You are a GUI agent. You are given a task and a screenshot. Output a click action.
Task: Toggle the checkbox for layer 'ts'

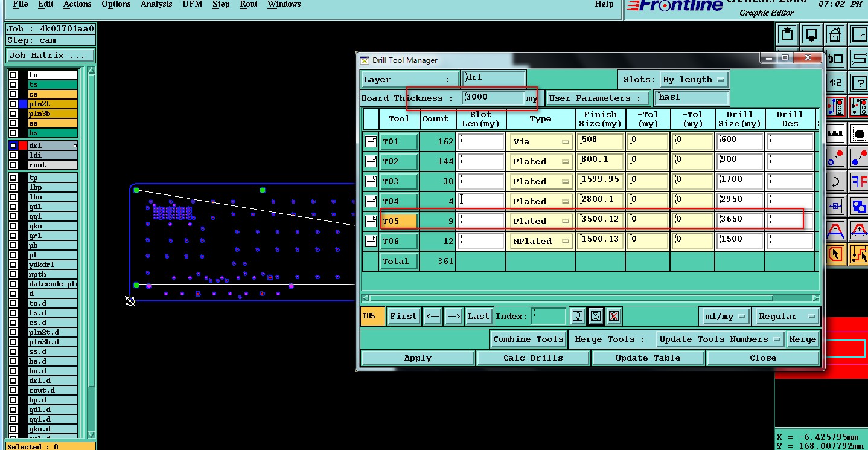[x=13, y=85]
